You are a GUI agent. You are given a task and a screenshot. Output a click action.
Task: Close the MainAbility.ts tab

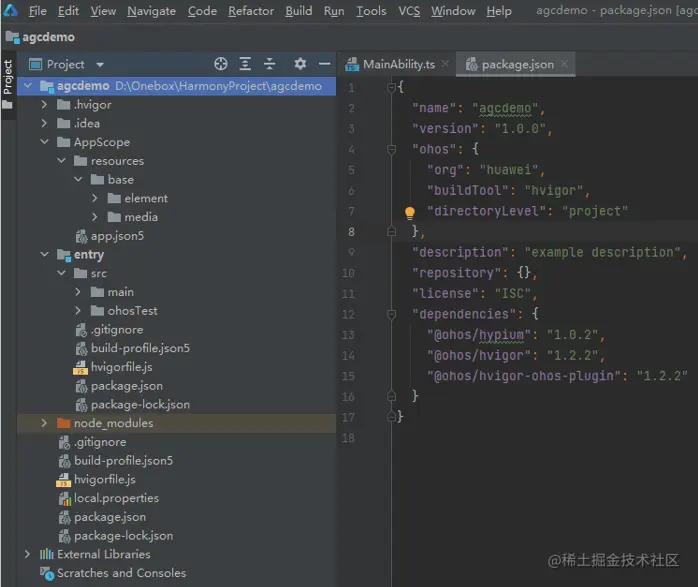pos(445,64)
